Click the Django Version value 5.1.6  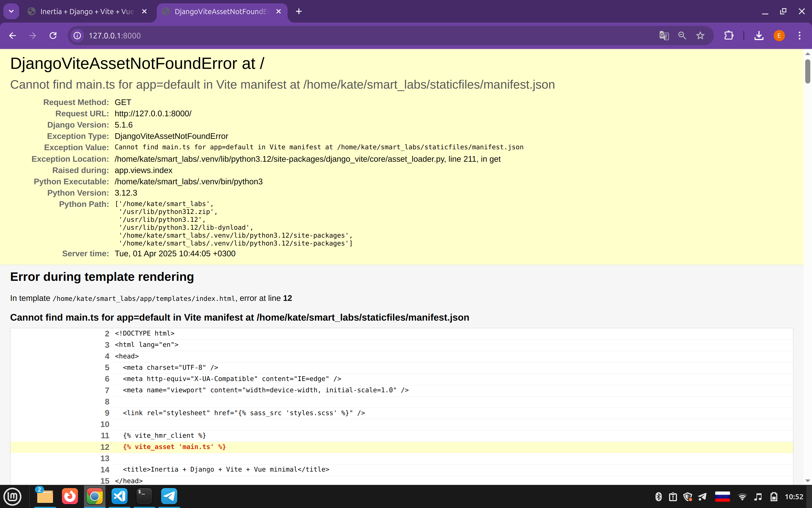[123, 125]
